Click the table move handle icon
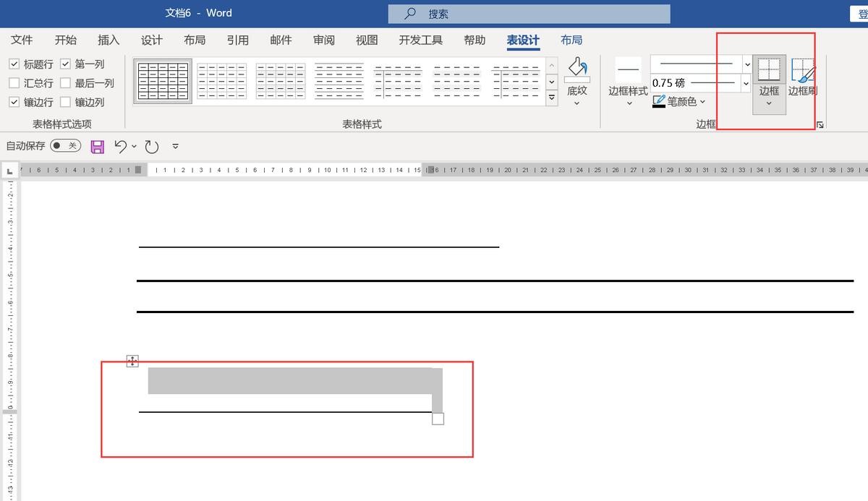The height and width of the screenshot is (501, 868). tap(132, 361)
